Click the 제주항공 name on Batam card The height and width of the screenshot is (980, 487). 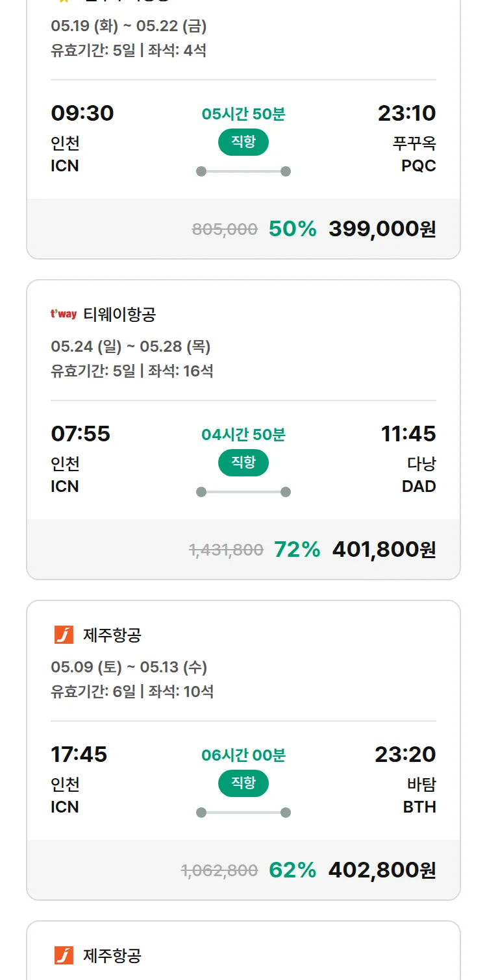[112, 635]
